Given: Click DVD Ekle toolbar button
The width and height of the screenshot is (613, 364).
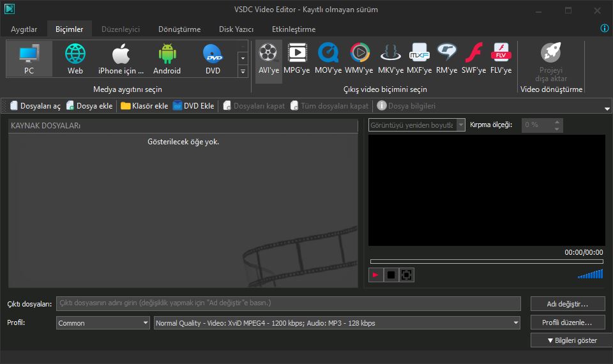Looking at the screenshot, I should coord(193,105).
